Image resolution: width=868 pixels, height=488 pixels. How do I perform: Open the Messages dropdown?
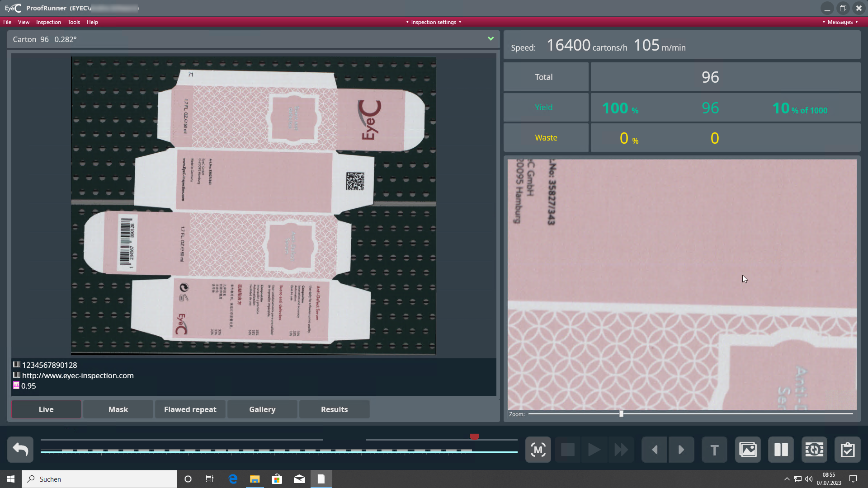[x=840, y=22]
